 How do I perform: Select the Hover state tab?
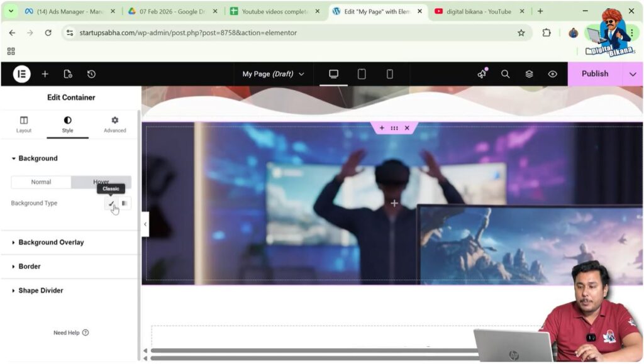(x=101, y=182)
